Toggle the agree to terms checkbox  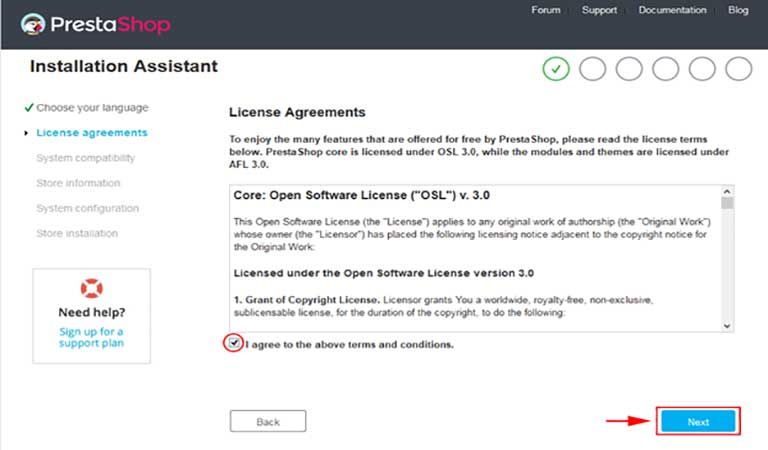click(x=234, y=343)
